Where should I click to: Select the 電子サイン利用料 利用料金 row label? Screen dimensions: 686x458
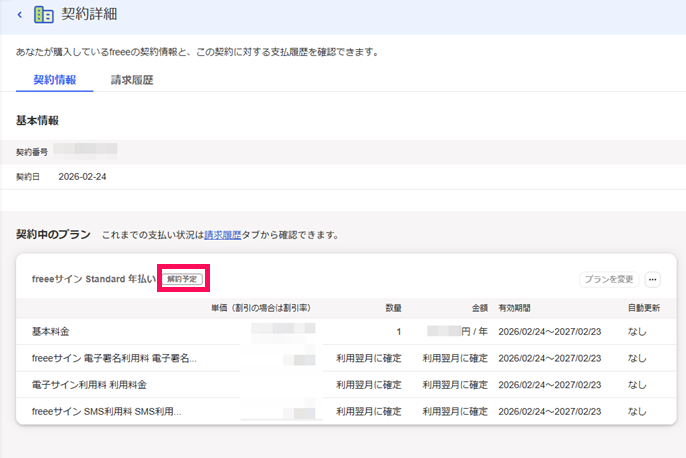[89, 385]
